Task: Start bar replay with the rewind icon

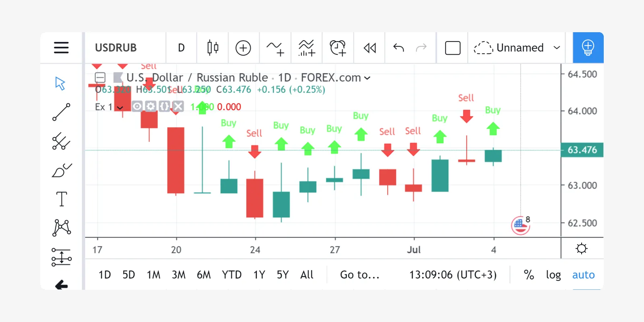Action: (x=369, y=47)
